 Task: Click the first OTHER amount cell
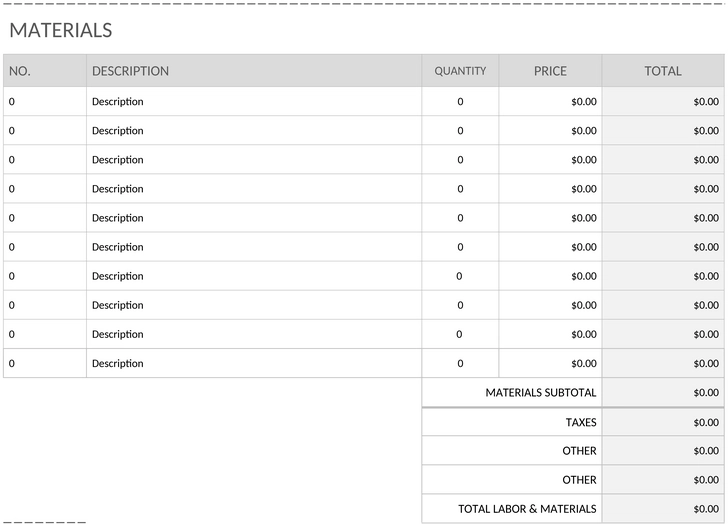pyautogui.click(x=663, y=451)
